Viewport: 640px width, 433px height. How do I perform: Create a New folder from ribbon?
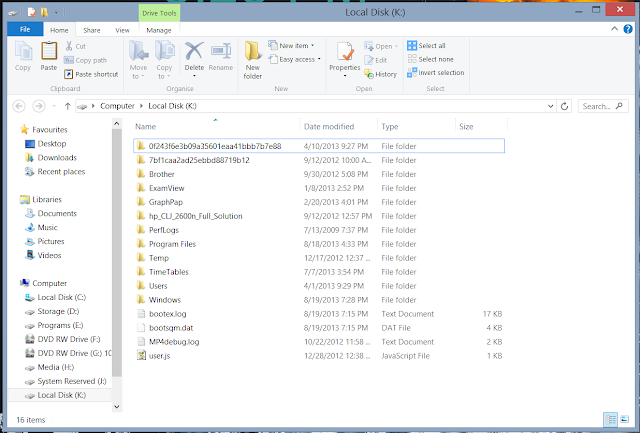(253, 60)
